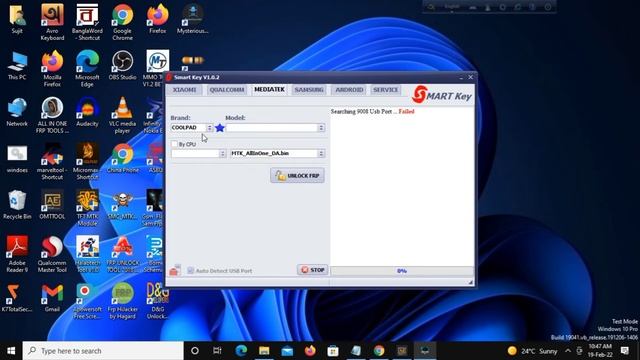Viewport: 640px width, 360px height.
Task: Expand the Model dropdown list
Action: tap(321, 128)
